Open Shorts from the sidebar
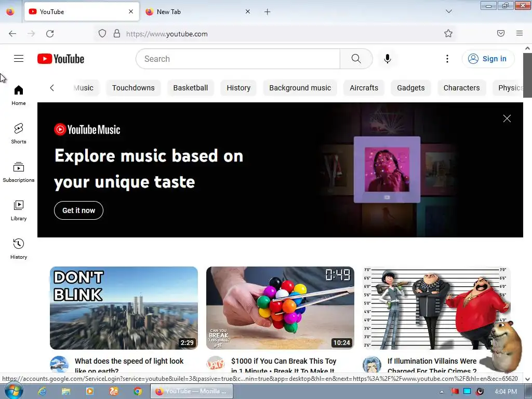Viewport: 532px width, 399px height. tap(19, 134)
